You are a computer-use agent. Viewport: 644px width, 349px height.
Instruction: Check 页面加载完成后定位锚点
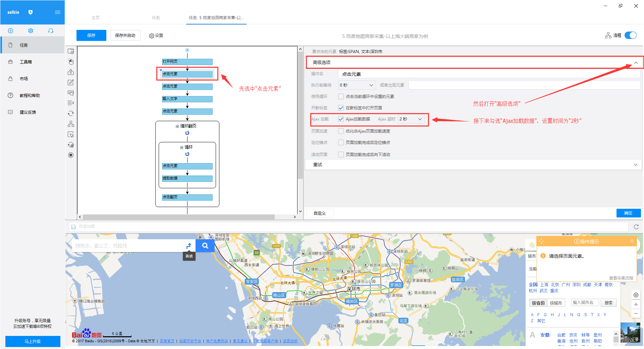click(x=341, y=143)
